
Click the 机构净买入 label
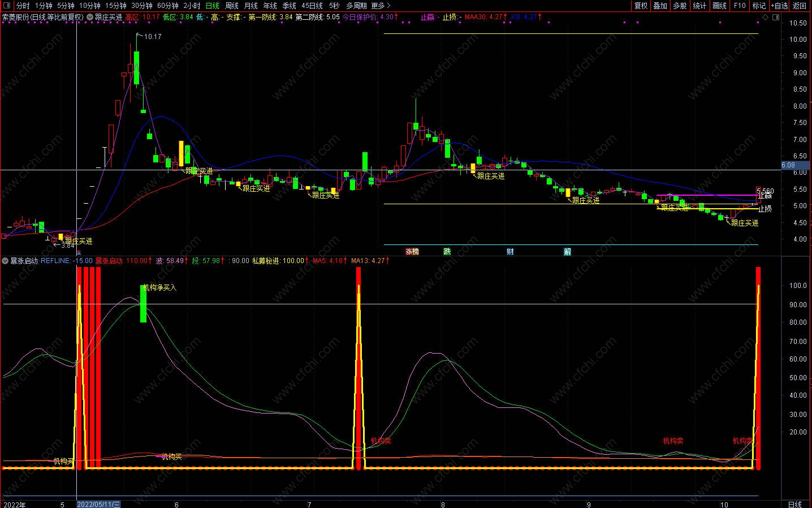click(x=160, y=288)
